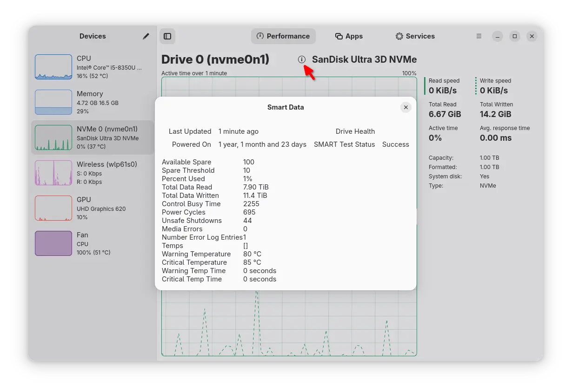
Task: Click the 'Critical Temp Time' row label
Action: coord(192,279)
